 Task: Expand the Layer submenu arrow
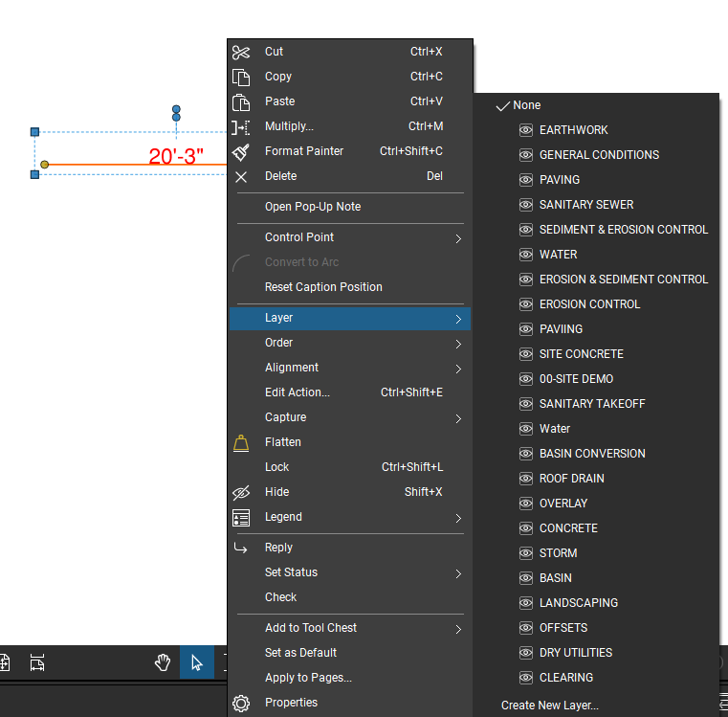click(458, 319)
